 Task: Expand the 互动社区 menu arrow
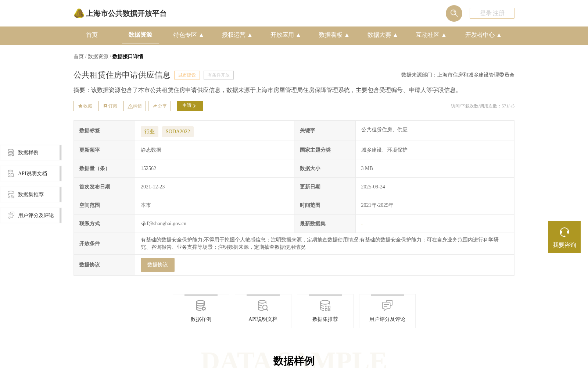[444, 35]
